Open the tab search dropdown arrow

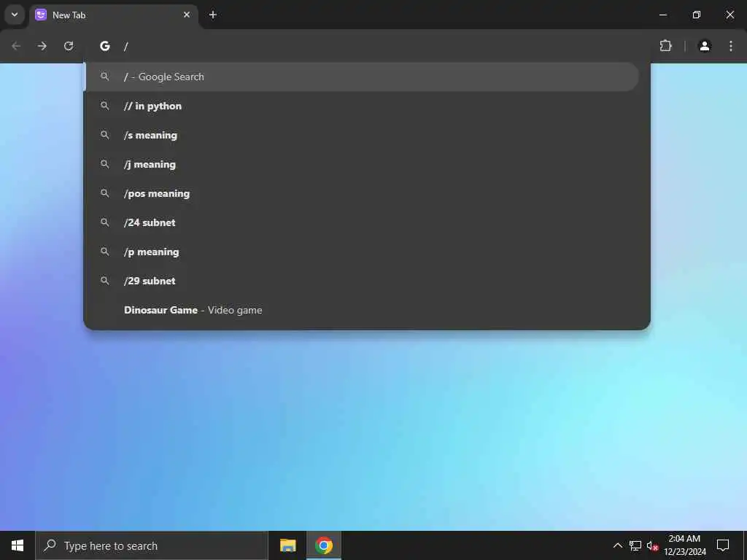pyautogui.click(x=15, y=15)
